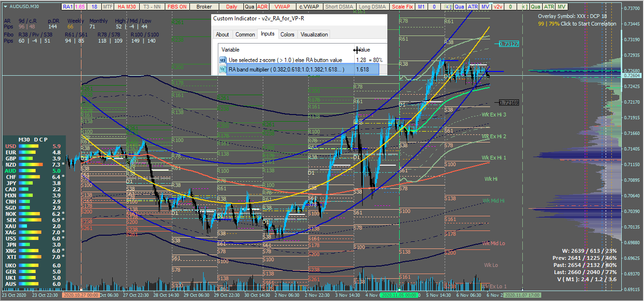Click the 0.72169 price label

point(509,103)
